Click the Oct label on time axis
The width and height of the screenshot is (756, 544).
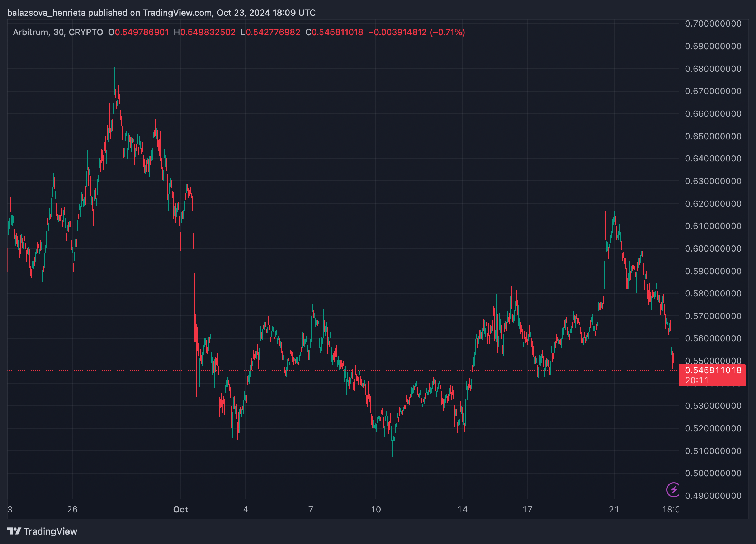tap(181, 510)
